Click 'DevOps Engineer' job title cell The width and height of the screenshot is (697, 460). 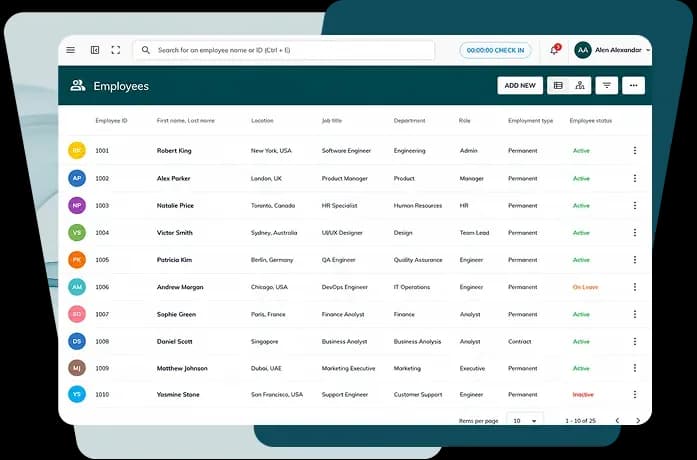pyautogui.click(x=345, y=287)
